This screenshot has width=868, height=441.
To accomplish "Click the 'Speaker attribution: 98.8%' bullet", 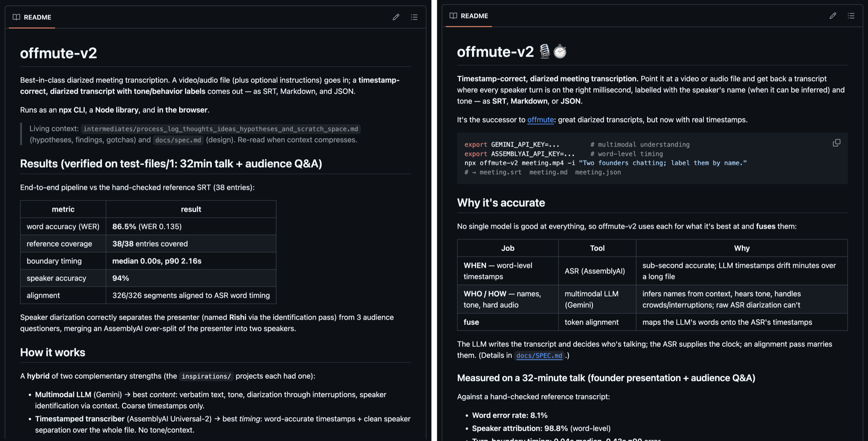I will tap(541, 428).
